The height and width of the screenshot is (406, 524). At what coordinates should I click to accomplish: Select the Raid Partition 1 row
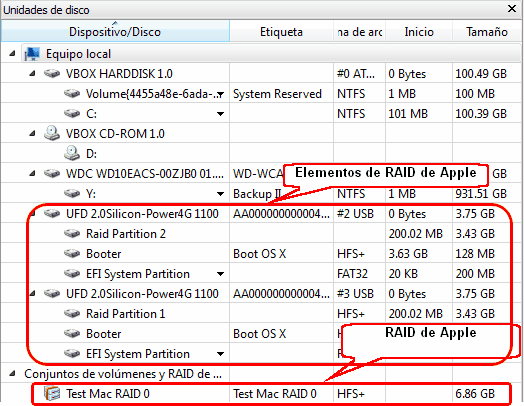pyautogui.click(x=261, y=313)
